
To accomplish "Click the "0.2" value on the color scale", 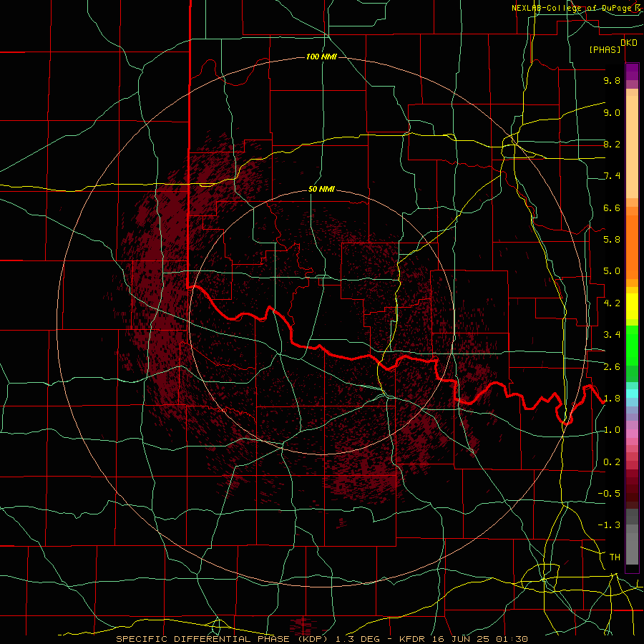I will click(612, 462).
